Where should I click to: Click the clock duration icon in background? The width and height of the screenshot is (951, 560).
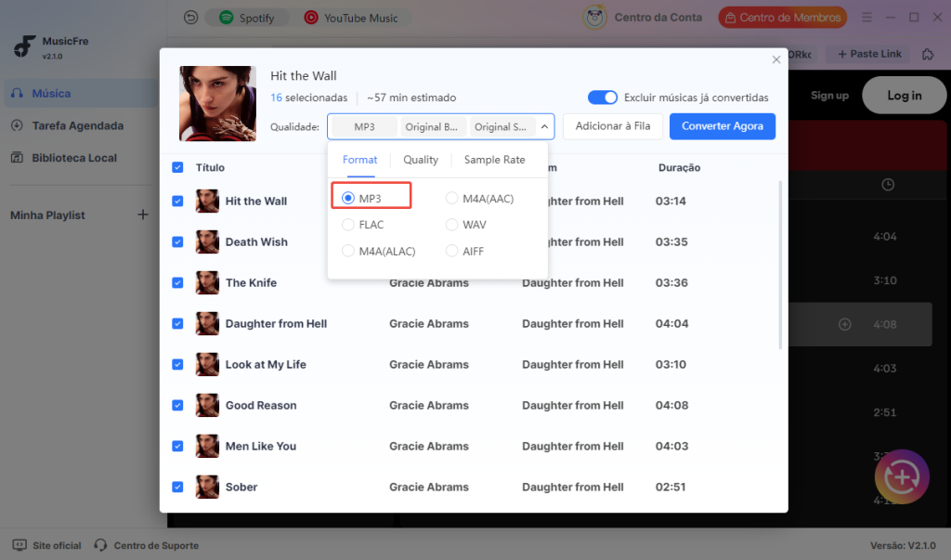pyautogui.click(x=888, y=185)
